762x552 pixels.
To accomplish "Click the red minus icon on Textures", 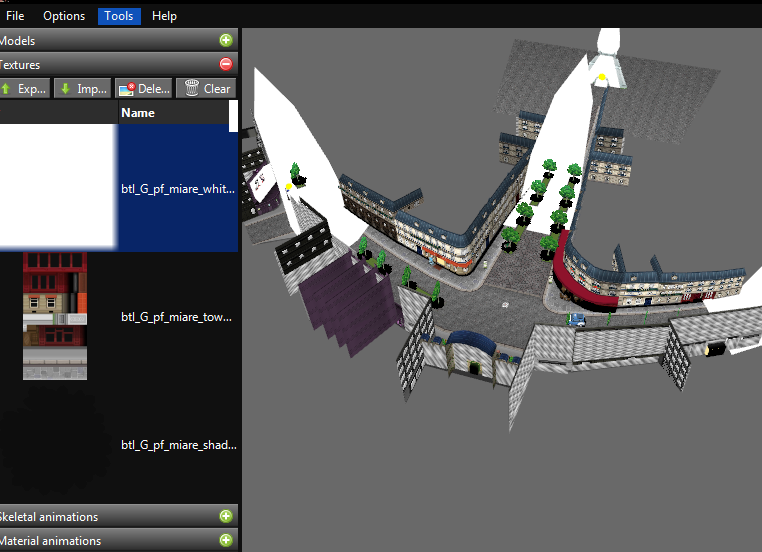I will 226,64.
